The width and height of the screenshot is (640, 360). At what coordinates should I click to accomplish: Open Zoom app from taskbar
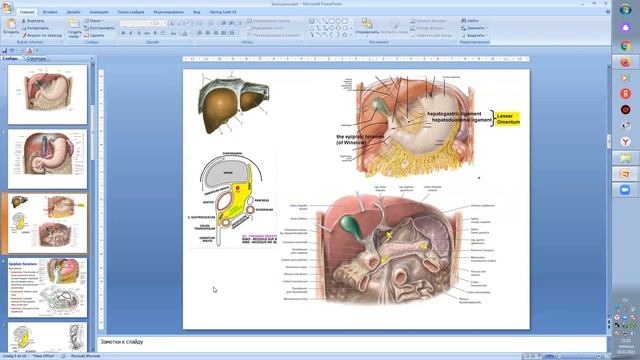click(625, 190)
